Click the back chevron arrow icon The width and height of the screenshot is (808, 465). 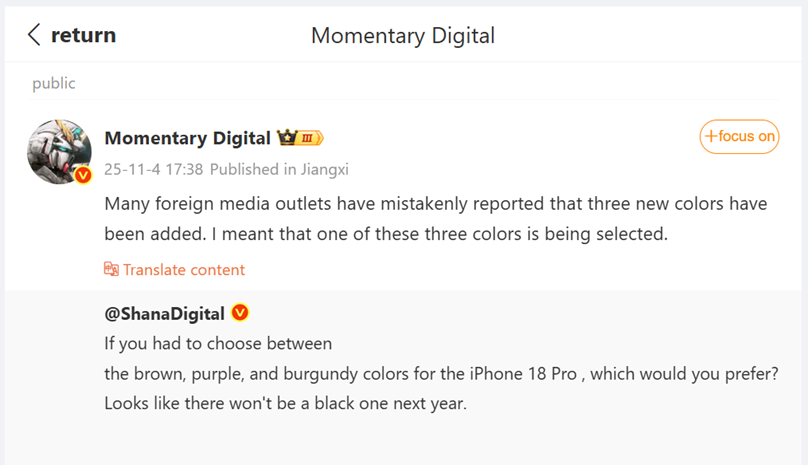click(x=34, y=35)
